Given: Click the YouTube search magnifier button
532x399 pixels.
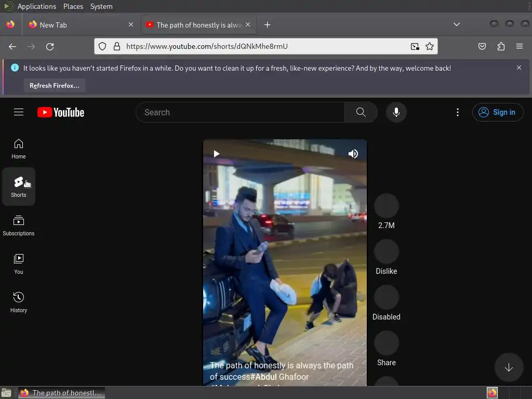Looking at the screenshot, I should click(361, 112).
